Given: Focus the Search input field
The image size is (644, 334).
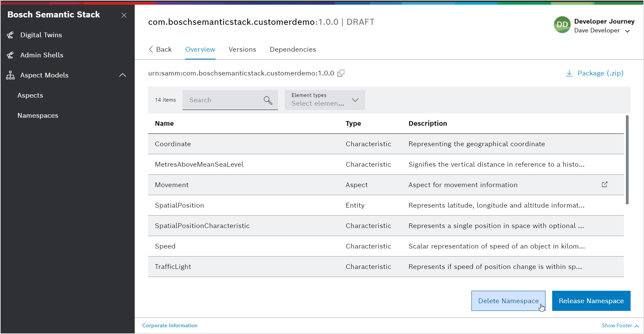Looking at the screenshot, I should [x=223, y=100].
